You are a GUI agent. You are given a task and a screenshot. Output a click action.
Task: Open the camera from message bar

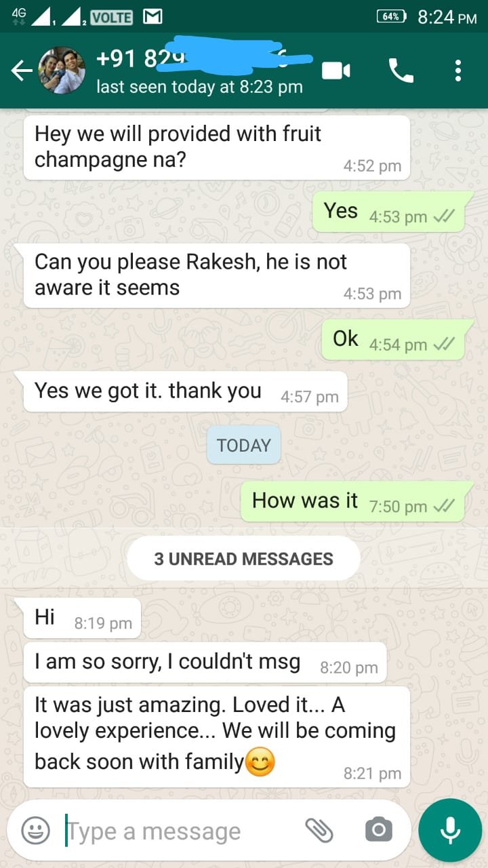point(378,830)
